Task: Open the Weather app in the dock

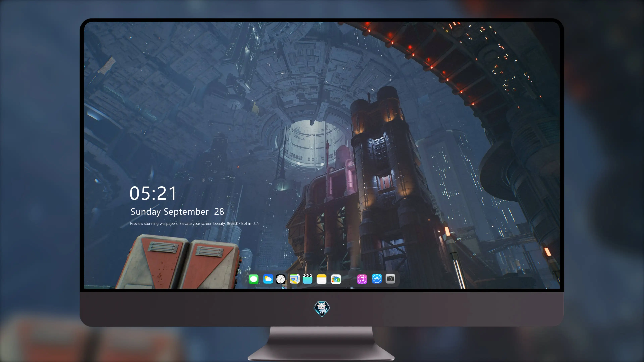Action: pos(268,279)
